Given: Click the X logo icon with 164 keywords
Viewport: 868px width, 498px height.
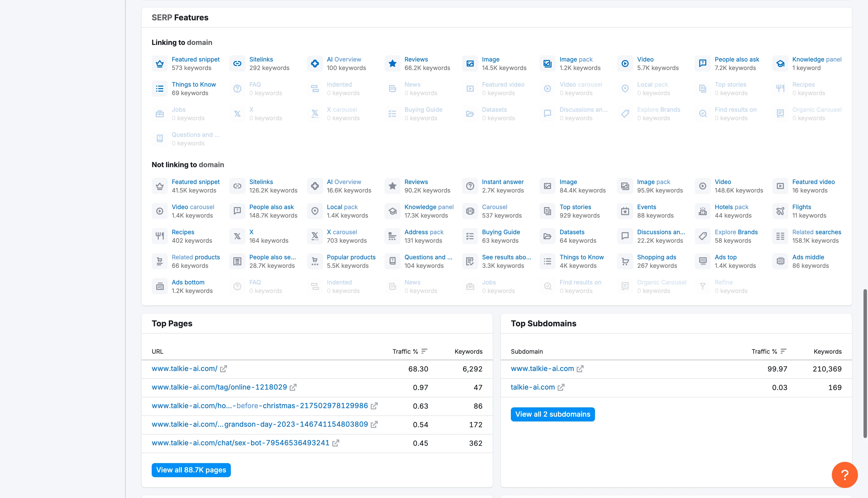Looking at the screenshot, I should tap(237, 236).
